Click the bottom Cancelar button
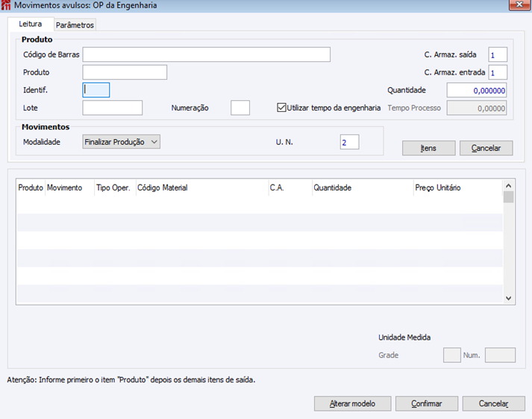This screenshot has width=532, height=419. click(493, 404)
